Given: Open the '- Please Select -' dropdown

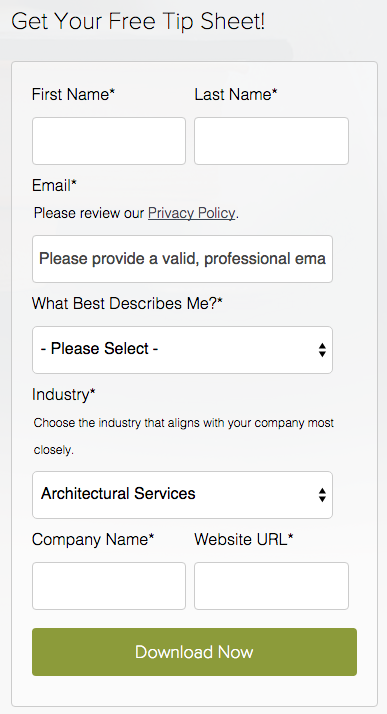Looking at the screenshot, I should pos(182,350).
